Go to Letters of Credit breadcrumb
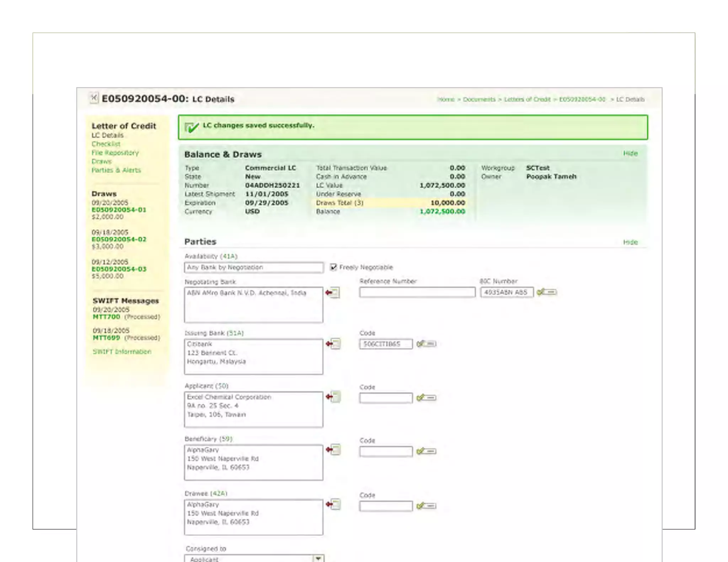 [527, 99]
